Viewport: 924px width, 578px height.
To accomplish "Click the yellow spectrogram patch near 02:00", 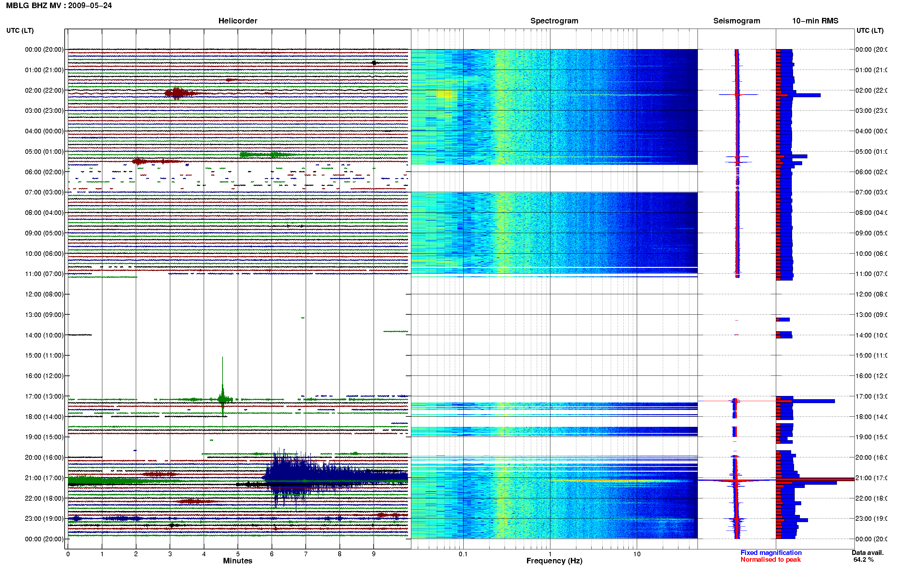I will (x=445, y=94).
